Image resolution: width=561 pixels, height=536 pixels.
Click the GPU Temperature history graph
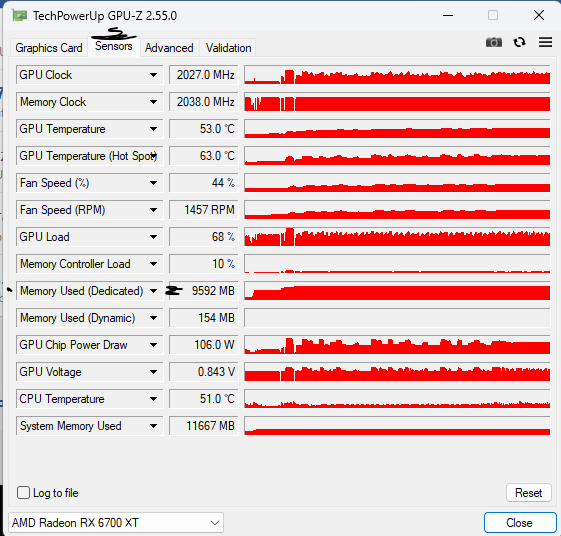pos(397,129)
